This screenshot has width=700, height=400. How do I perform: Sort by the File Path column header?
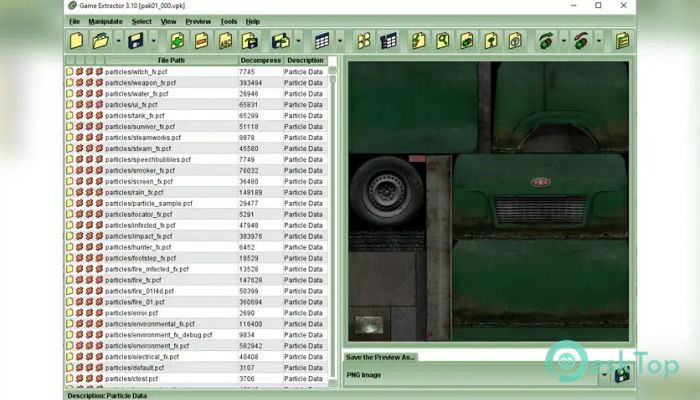(x=171, y=60)
